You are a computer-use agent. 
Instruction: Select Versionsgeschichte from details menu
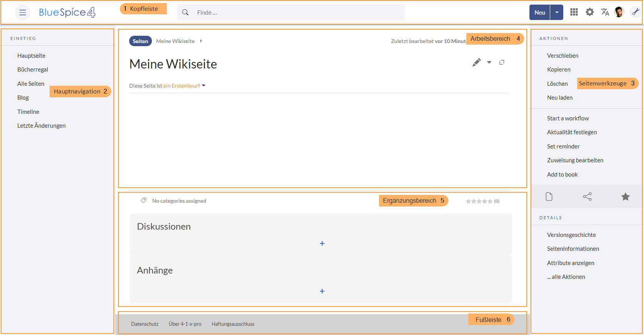(571, 235)
